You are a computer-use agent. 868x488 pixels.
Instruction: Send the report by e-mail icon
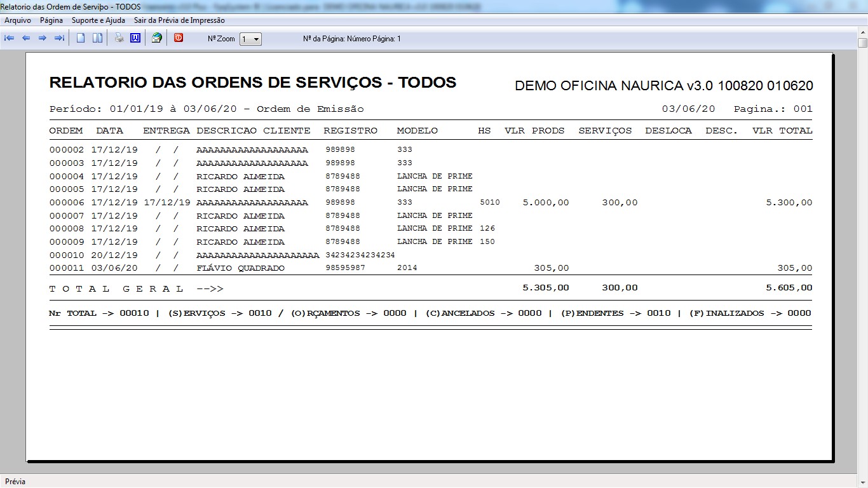157,38
